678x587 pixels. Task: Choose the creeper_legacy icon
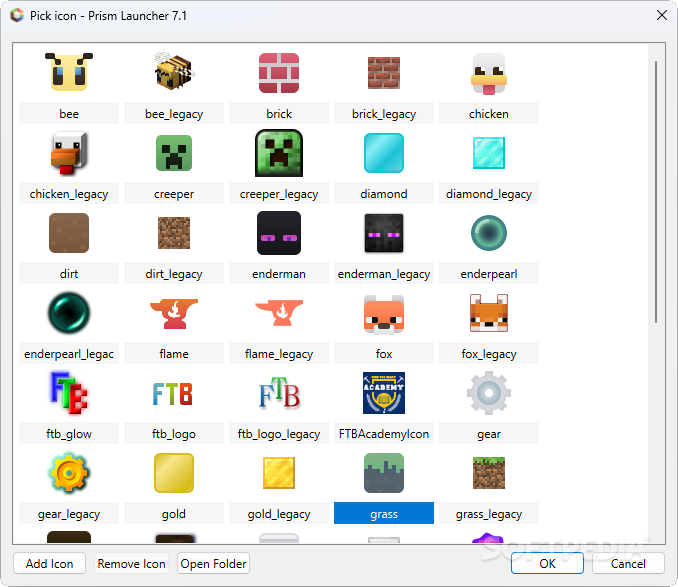(279, 153)
